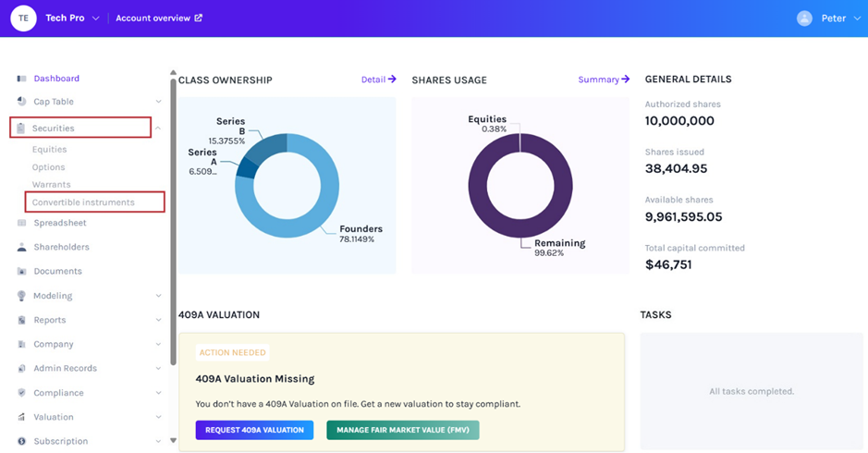
Task: Select Convertible instruments in sidebar
Action: click(x=83, y=202)
